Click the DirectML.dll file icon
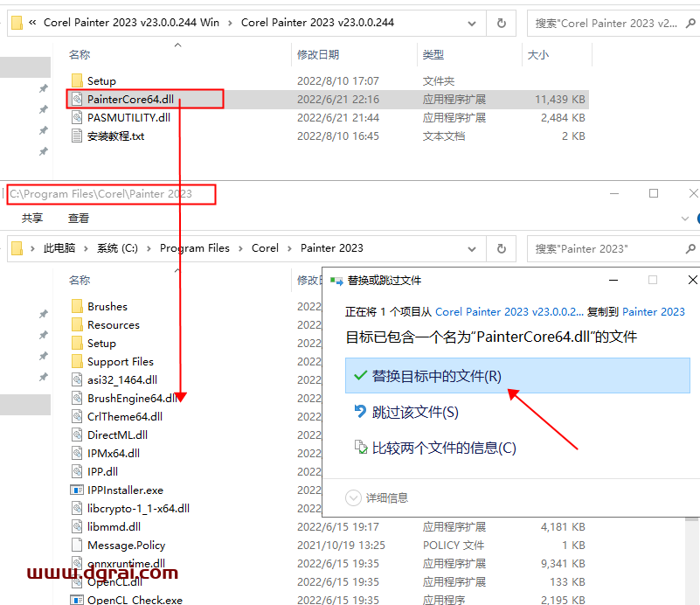The height and width of the screenshot is (605, 700). coord(77,435)
